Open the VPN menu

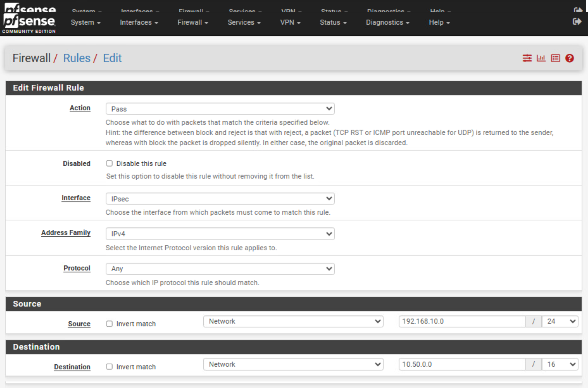(x=290, y=23)
